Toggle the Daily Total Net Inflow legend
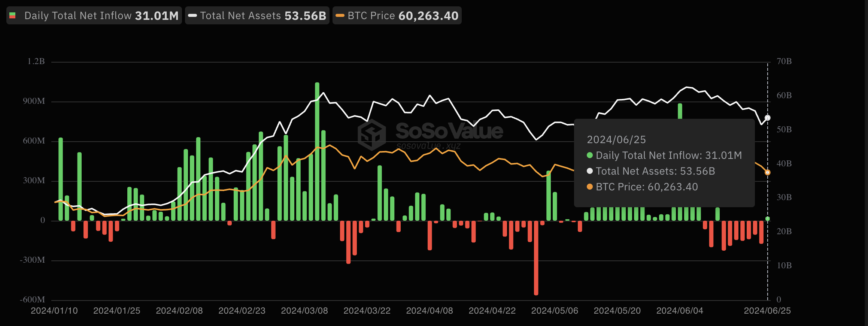The width and height of the screenshot is (868, 326). click(94, 16)
